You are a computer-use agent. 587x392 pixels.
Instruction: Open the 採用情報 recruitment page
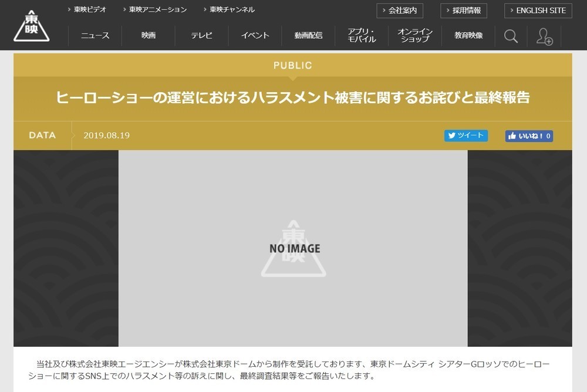(463, 11)
